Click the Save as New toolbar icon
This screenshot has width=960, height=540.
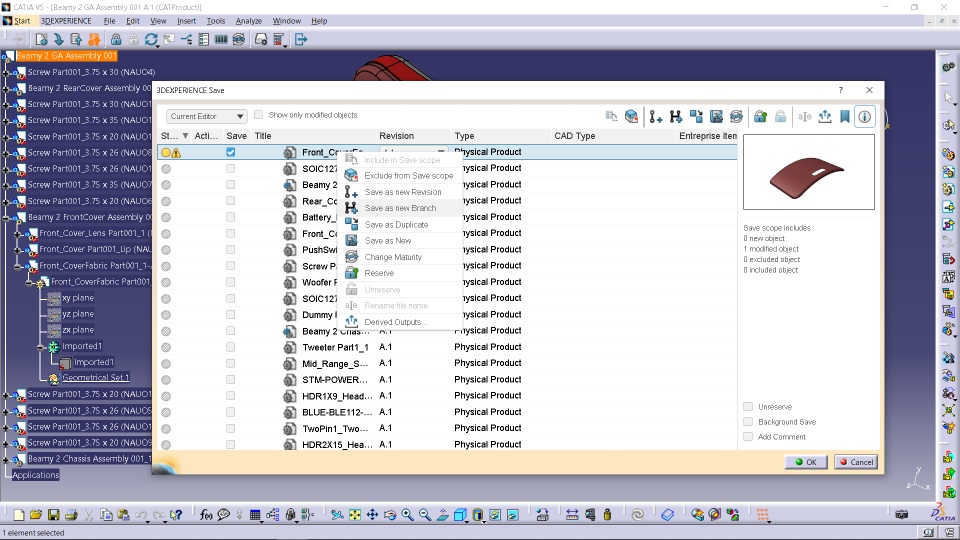[716, 116]
